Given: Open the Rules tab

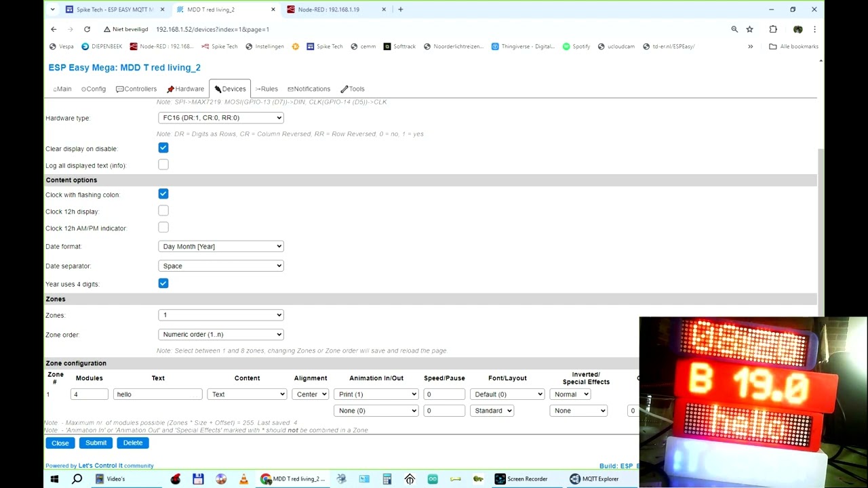Looking at the screenshot, I should pyautogui.click(x=267, y=89).
